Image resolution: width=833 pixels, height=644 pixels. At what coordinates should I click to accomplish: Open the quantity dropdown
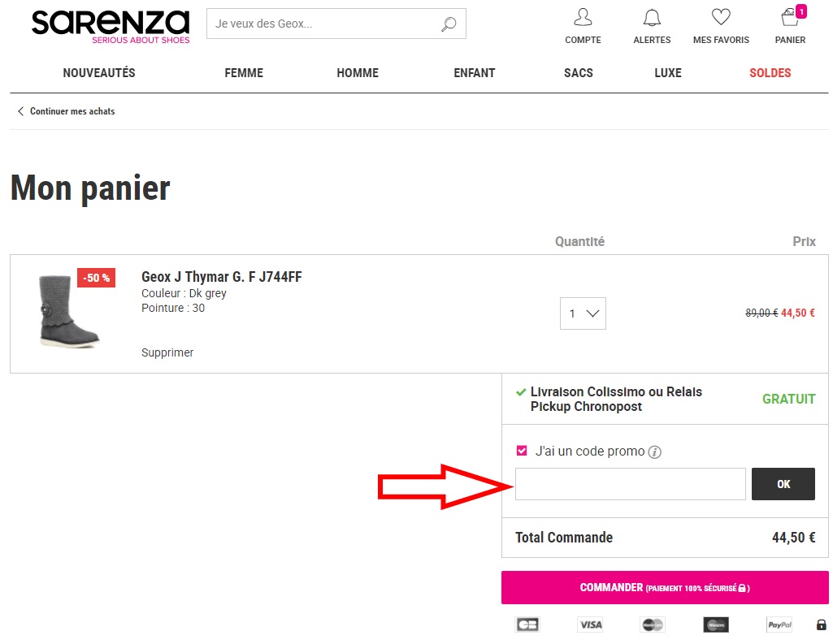(583, 313)
